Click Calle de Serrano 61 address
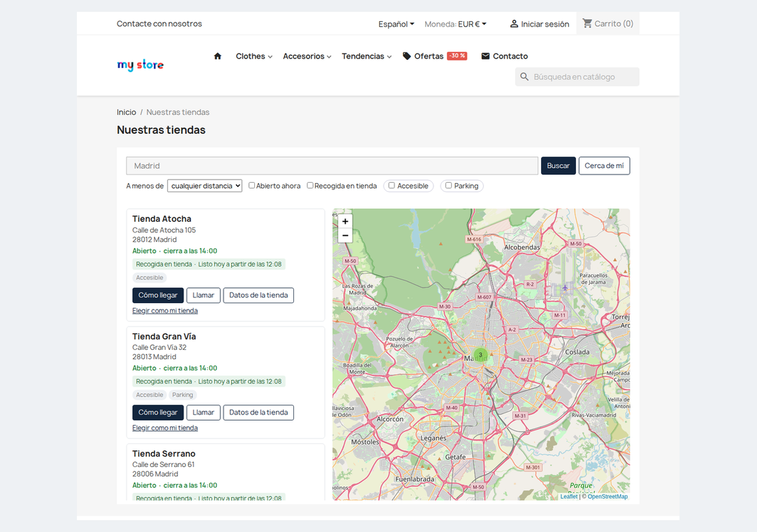This screenshot has height=532, width=757. point(163,465)
